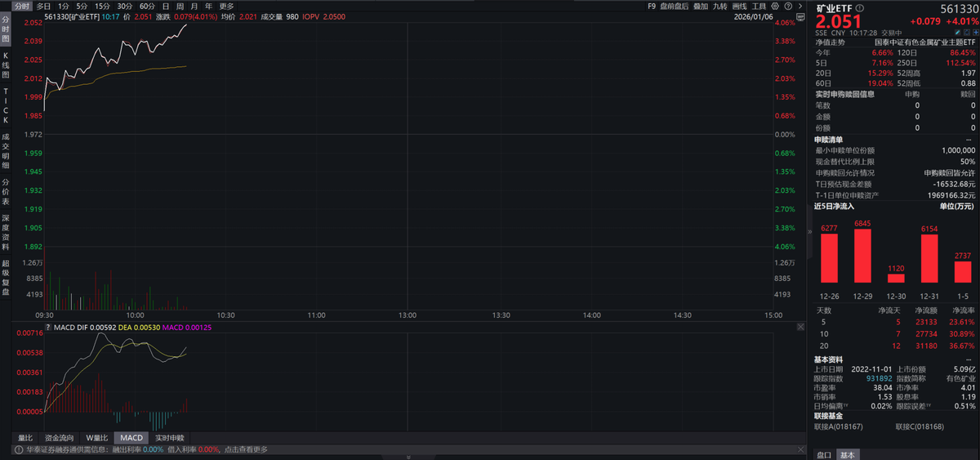
Task: Click the info icon beside 矿业ETF title
Action: click(x=858, y=8)
